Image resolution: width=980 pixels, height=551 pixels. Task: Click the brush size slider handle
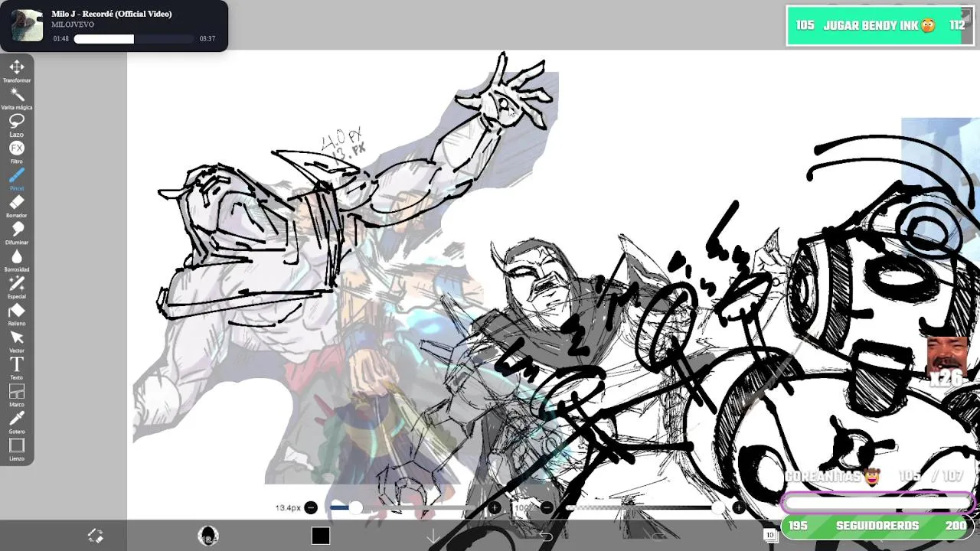(356, 507)
